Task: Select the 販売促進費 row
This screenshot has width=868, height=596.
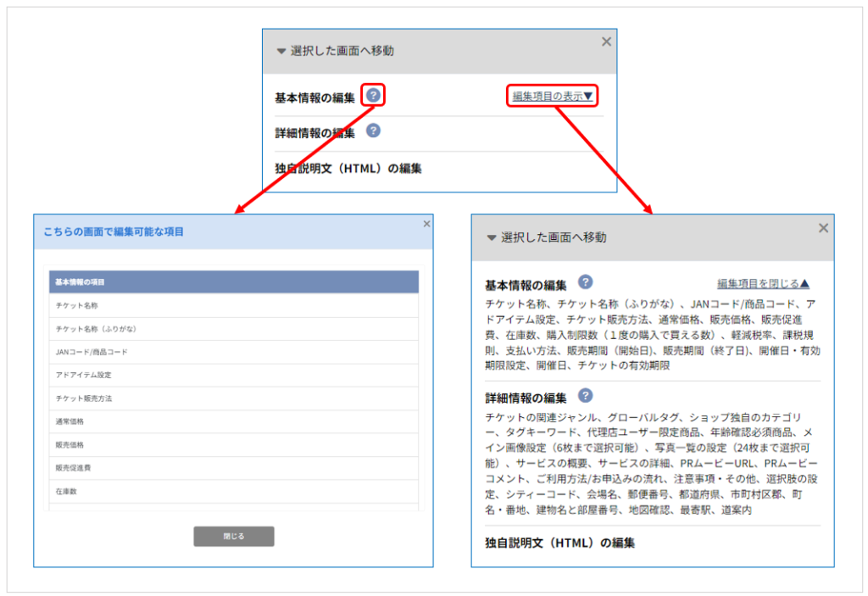Action: point(234,468)
